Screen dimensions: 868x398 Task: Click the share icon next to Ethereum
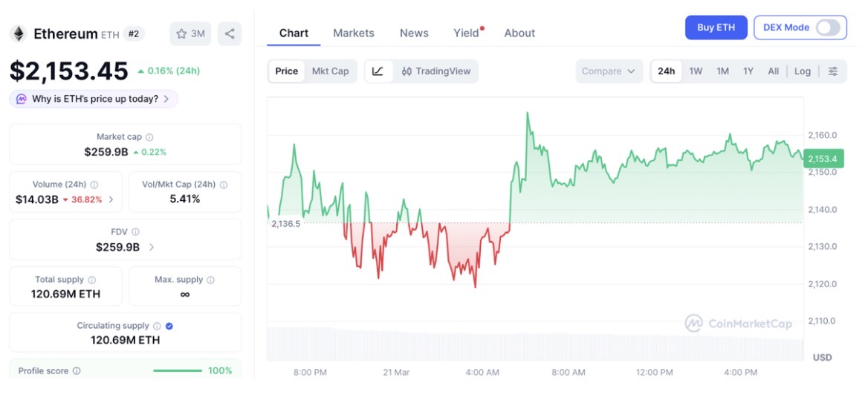(x=230, y=33)
